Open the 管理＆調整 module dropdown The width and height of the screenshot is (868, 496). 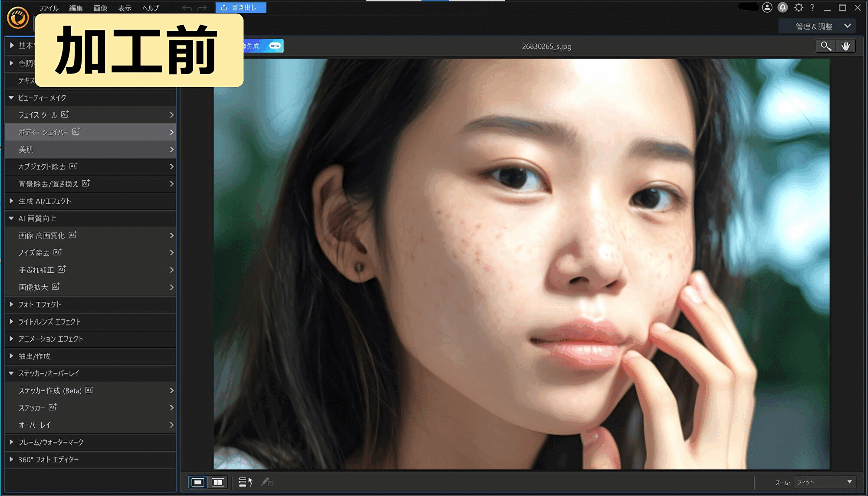[818, 26]
